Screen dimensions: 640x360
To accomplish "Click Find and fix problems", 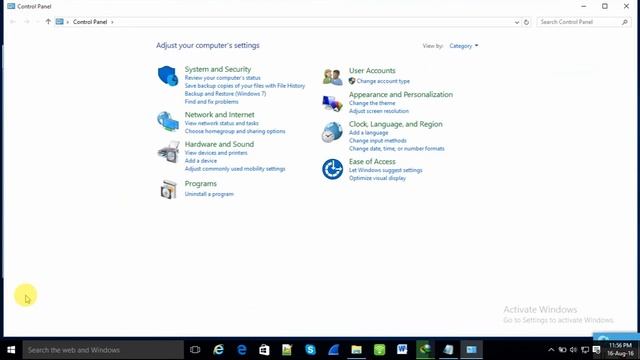I will pyautogui.click(x=211, y=102).
